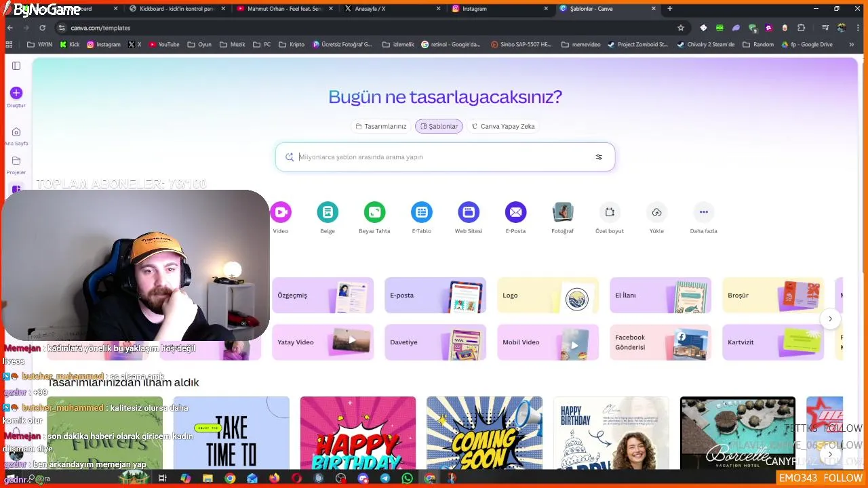Open the YouTube bookmark
The width and height of the screenshot is (868, 488).
pyautogui.click(x=164, y=45)
